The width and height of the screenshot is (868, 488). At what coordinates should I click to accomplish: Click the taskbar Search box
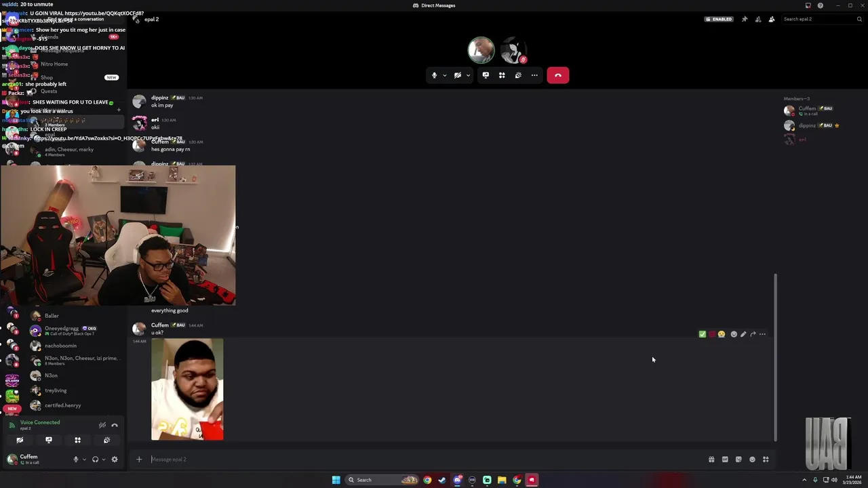tap(382, 480)
